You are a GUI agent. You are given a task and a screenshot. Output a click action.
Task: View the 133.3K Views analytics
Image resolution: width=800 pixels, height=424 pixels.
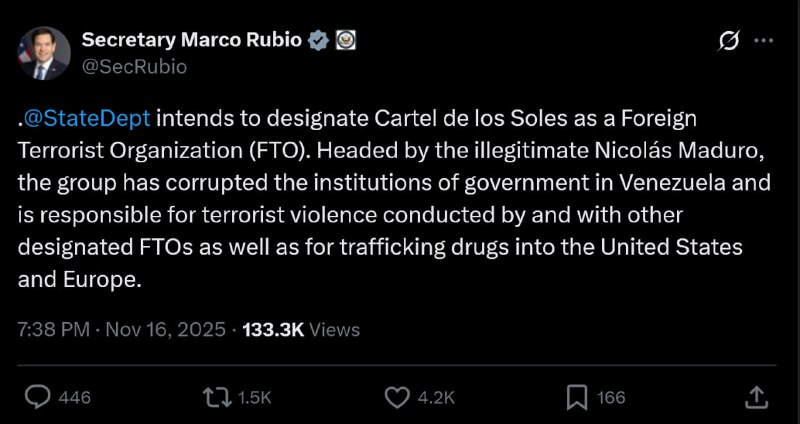click(x=302, y=329)
